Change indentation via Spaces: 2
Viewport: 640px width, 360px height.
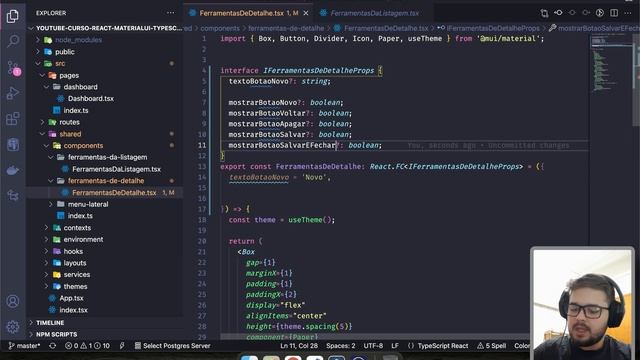(340, 346)
